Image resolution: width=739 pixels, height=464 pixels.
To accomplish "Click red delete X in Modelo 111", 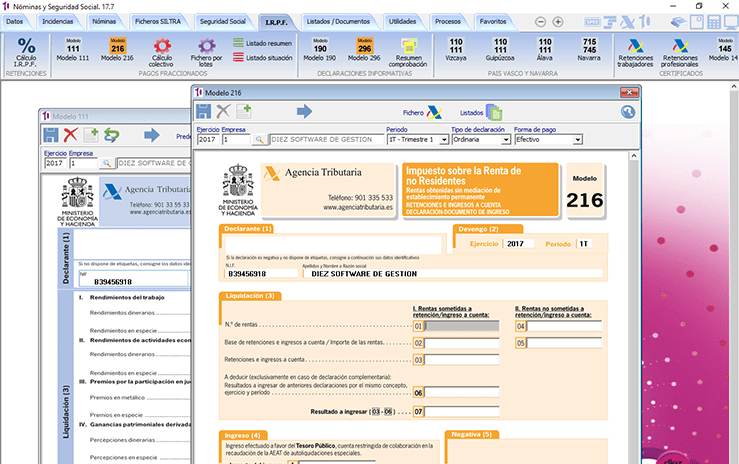I will click(x=70, y=135).
